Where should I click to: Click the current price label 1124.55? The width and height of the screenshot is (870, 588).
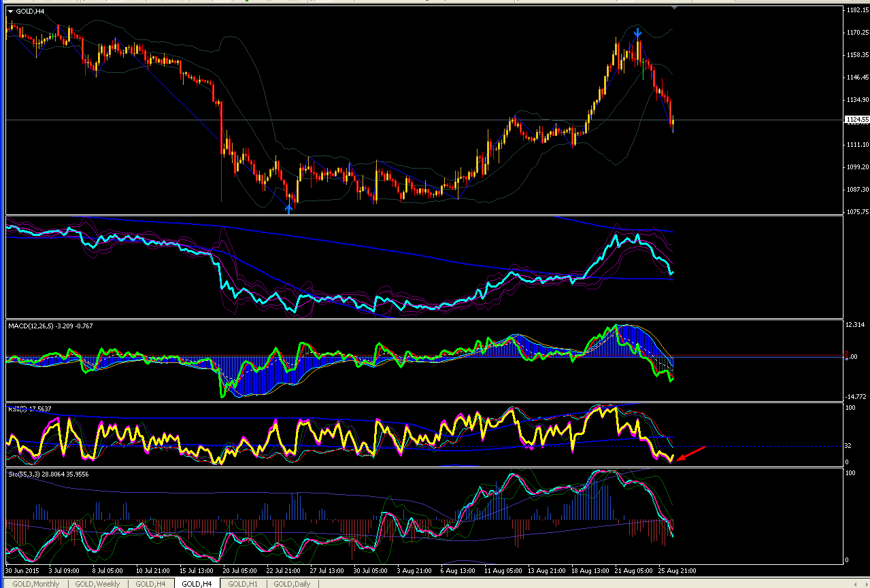856,120
